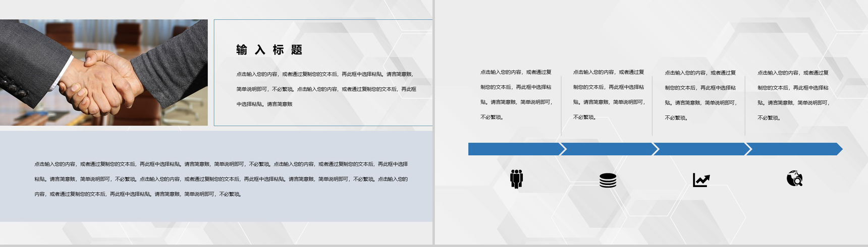The height and width of the screenshot is (247, 868).
Task: Select the handshake photo
Action: tap(103, 73)
